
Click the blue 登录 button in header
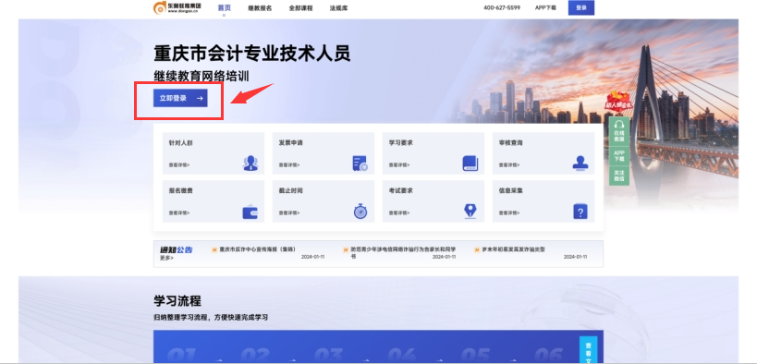tap(581, 8)
